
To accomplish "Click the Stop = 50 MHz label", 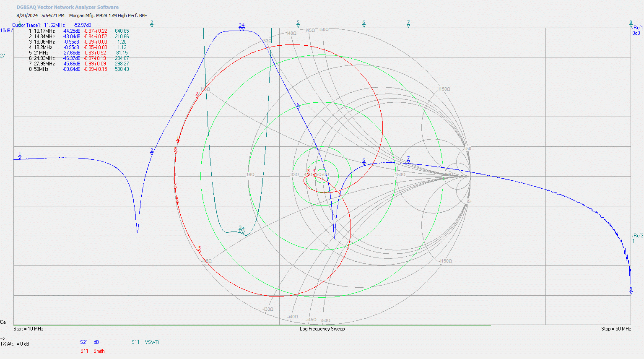I will (616, 329).
